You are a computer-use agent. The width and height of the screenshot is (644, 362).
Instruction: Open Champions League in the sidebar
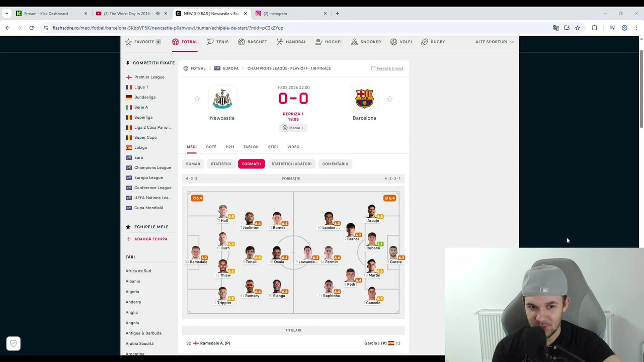tap(152, 167)
